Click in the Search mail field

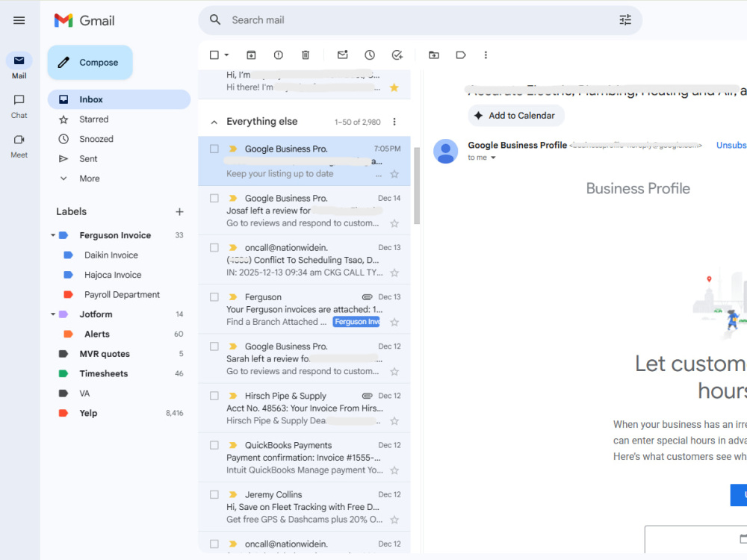pos(419,20)
